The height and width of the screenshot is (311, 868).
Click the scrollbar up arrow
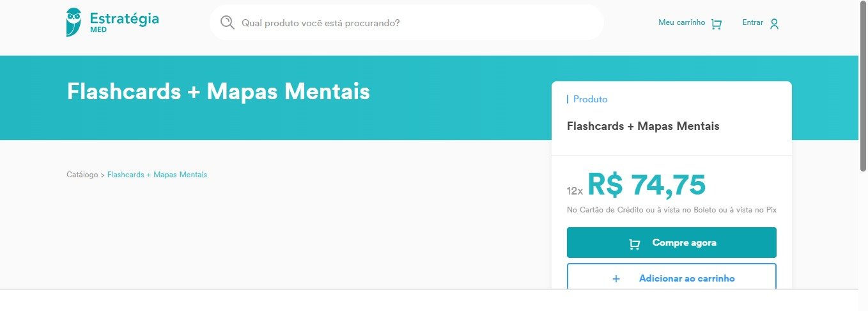click(862, 4)
